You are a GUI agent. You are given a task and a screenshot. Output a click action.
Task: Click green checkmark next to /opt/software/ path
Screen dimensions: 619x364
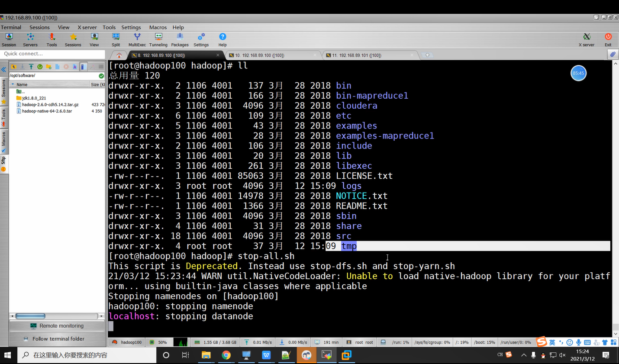tap(101, 76)
